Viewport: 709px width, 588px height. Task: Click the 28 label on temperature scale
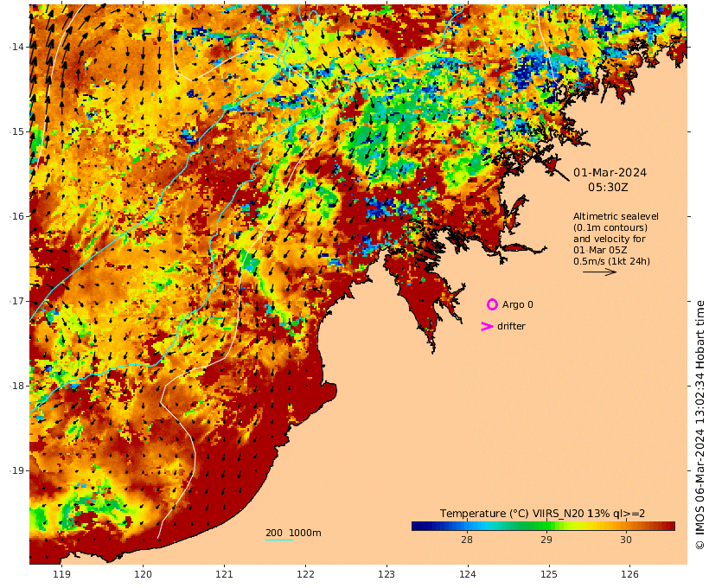tap(467, 540)
